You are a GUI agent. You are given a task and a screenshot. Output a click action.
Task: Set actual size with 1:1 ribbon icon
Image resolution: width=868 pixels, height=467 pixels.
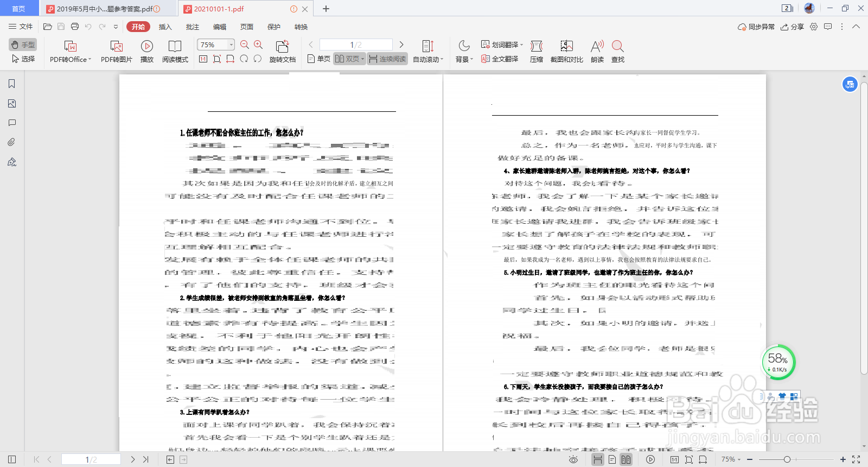[x=203, y=59]
